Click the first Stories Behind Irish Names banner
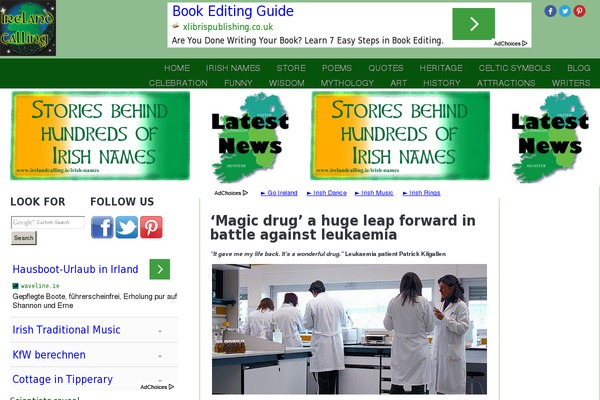This screenshot has width=600, height=400. pos(100,136)
